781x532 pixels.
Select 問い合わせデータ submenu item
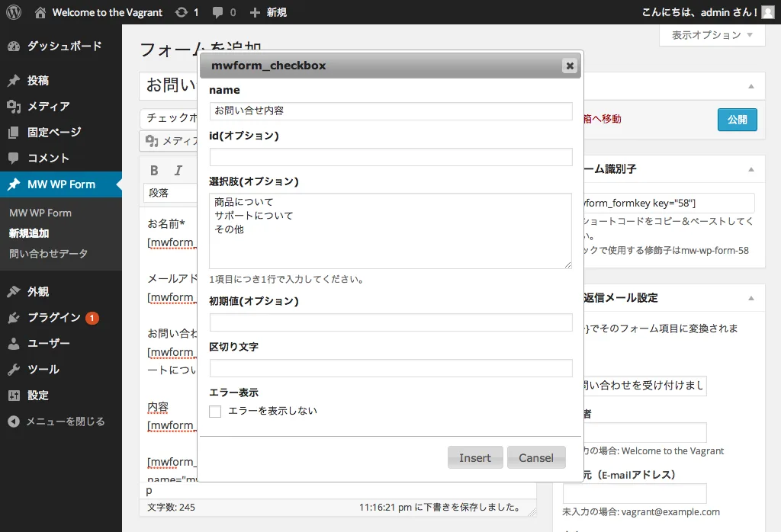pos(48,254)
